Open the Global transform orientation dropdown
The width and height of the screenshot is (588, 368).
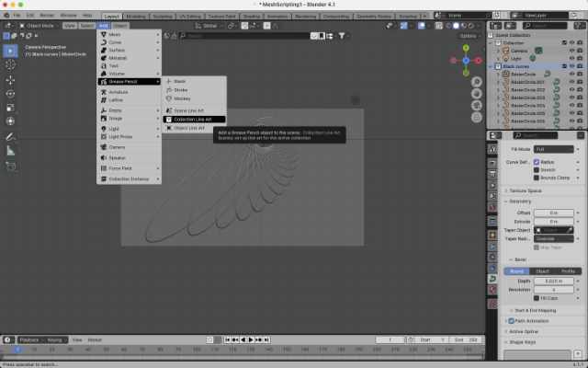(208, 26)
